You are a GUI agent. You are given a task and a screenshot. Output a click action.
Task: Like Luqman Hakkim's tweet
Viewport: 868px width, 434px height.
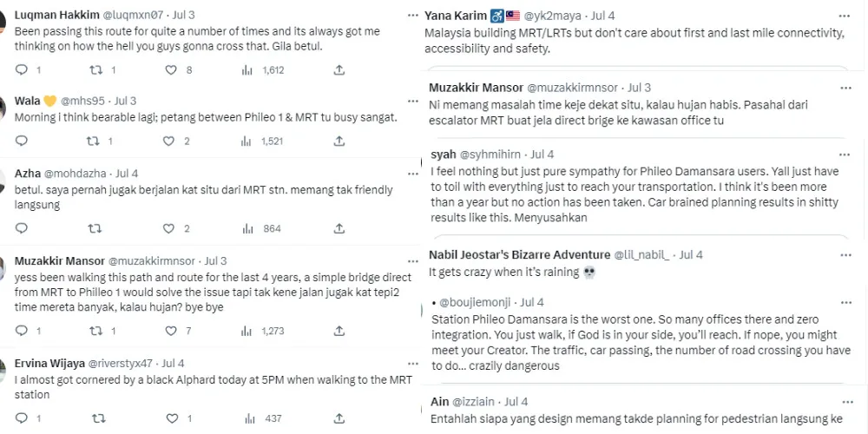pos(170,69)
